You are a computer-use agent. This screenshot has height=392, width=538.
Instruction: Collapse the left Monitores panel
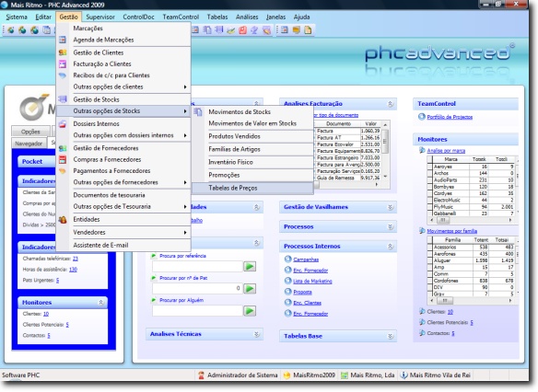(x=101, y=302)
